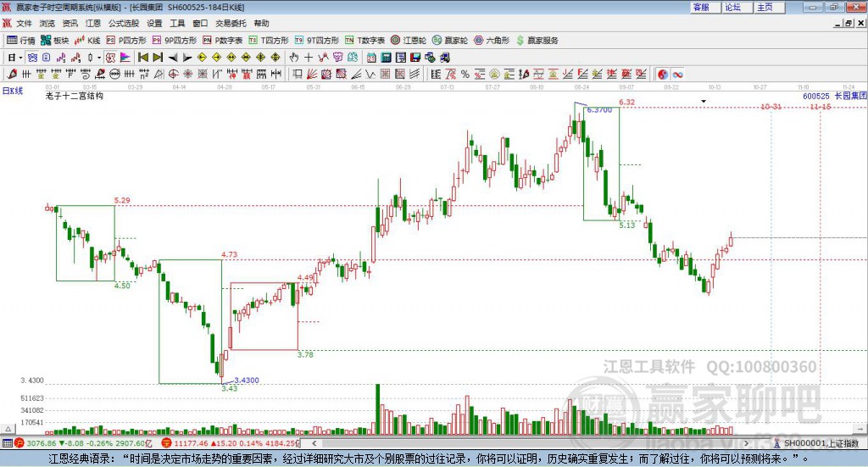Click Shanghai index 3076.86 status entry
The image size is (868, 467).
[x=84, y=443]
